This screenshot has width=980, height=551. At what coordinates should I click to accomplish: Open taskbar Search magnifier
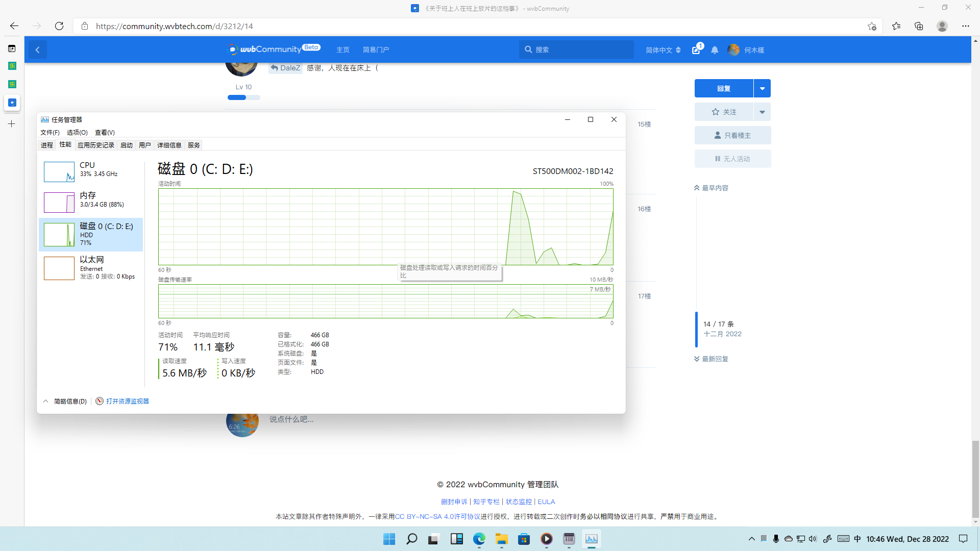pos(411,539)
